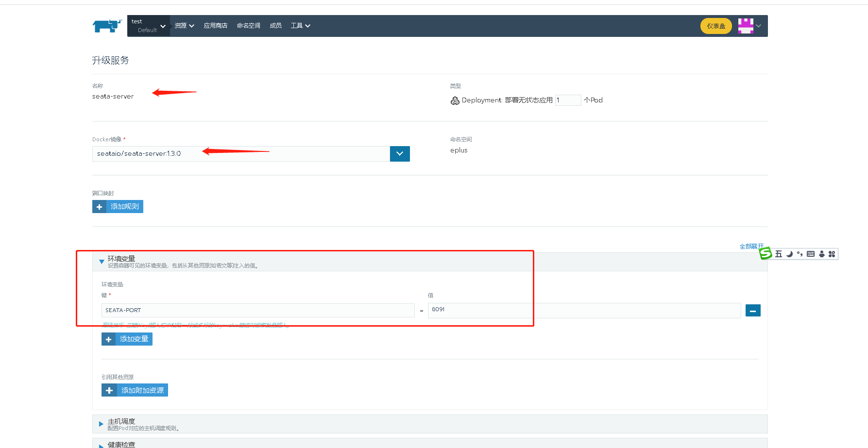Expand the 主机调度 section

click(x=101, y=424)
